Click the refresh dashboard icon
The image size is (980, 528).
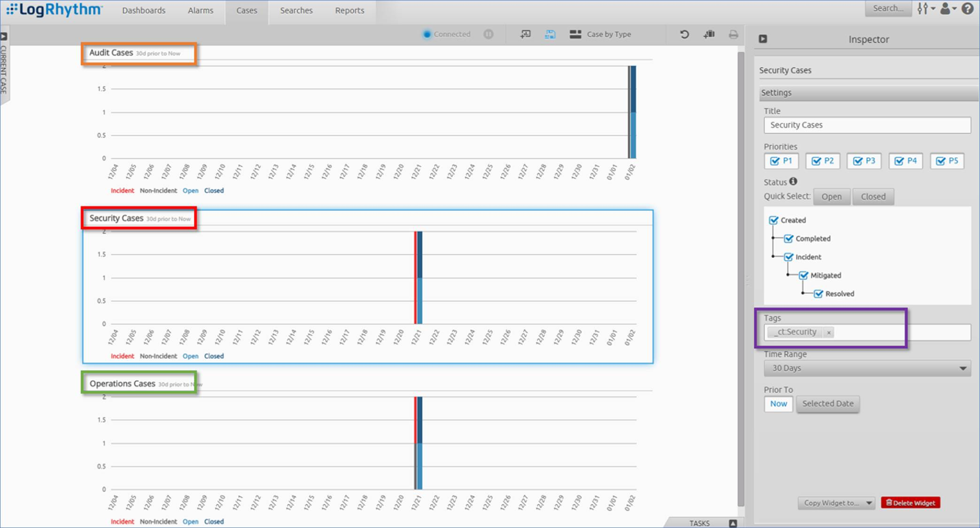click(x=684, y=34)
